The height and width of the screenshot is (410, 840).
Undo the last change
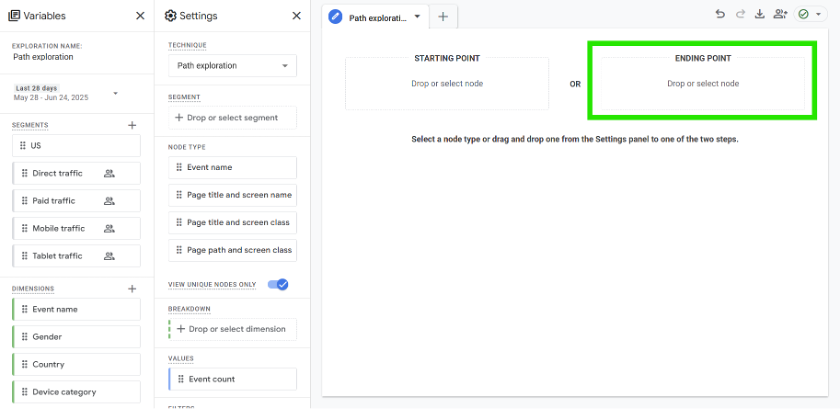[720, 14]
